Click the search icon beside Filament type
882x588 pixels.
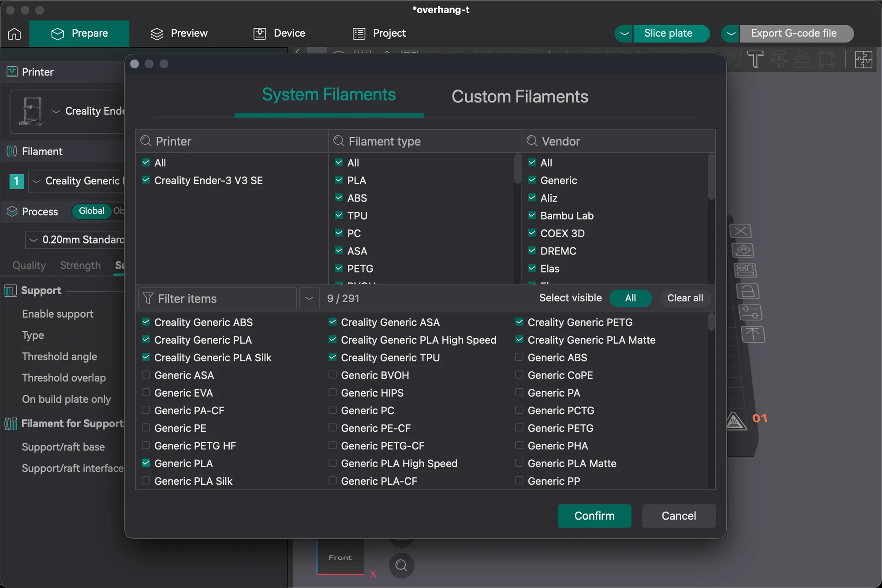pos(339,141)
